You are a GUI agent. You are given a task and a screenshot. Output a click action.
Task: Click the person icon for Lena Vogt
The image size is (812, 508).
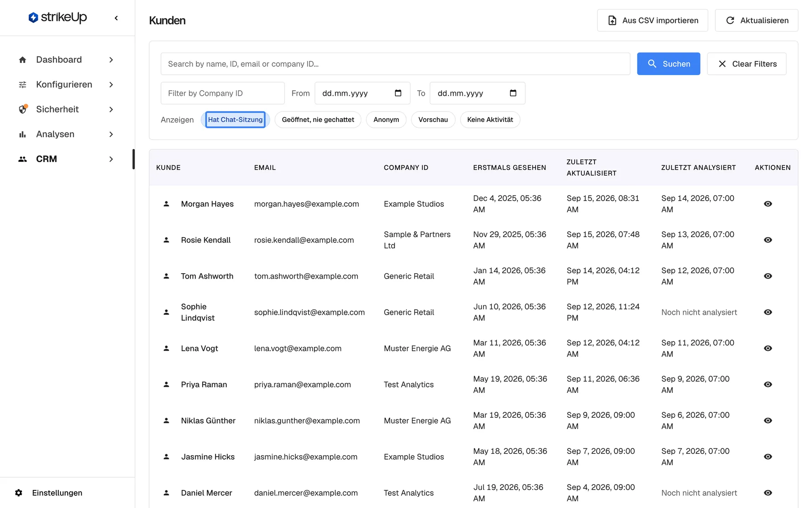coord(166,348)
